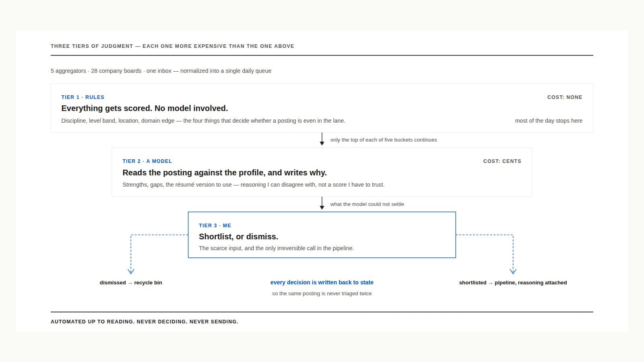
Task: Click 'what the model could not settle'
Action: [x=367, y=204]
